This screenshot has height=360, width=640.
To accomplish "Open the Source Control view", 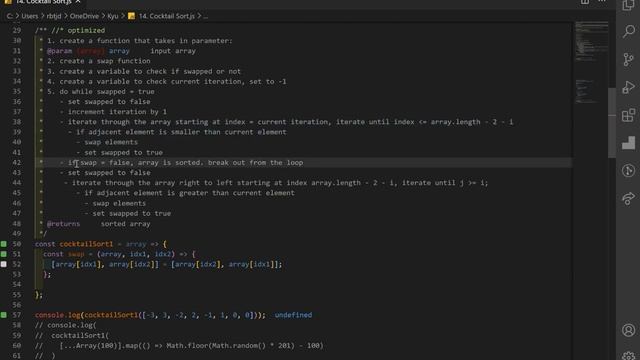I will pyautogui.click(x=629, y=60).
